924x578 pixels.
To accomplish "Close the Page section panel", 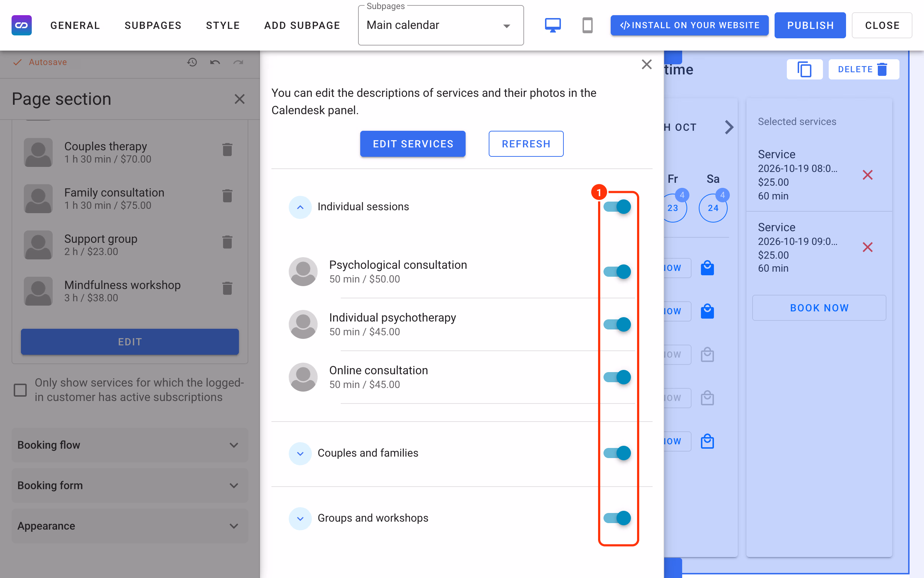I will coord(239,99).
